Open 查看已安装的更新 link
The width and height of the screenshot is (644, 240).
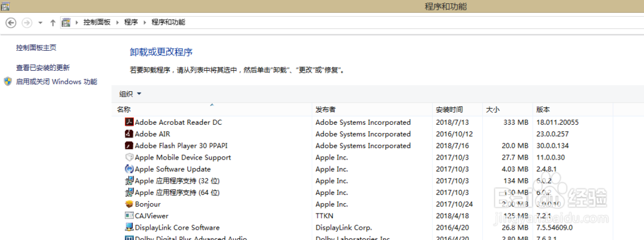(43, 68)
